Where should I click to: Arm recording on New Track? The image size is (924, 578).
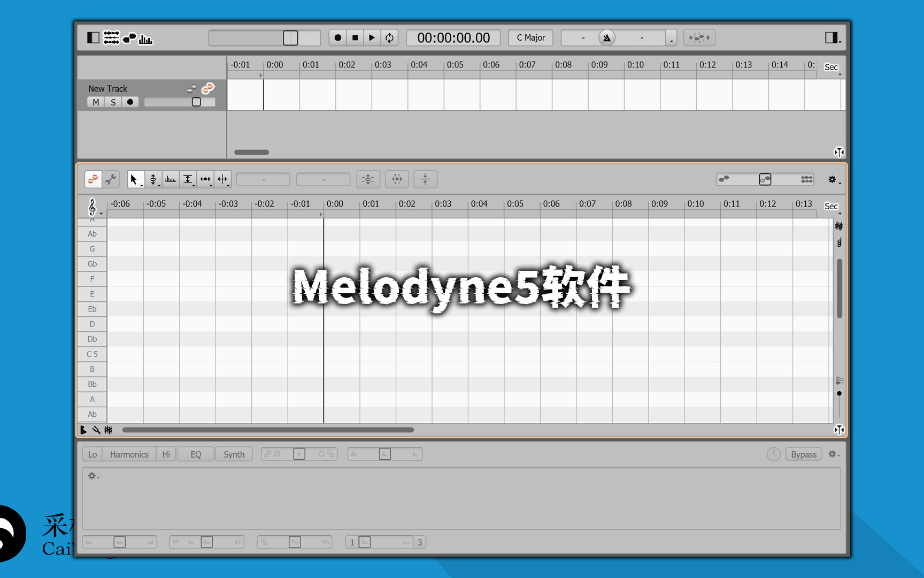130,102
